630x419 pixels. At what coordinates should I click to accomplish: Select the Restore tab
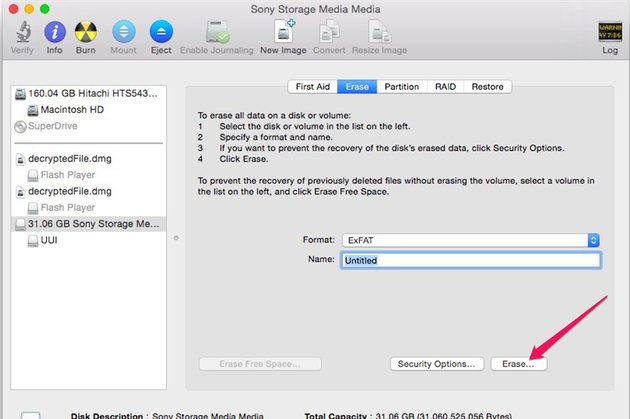click(487, 86)
